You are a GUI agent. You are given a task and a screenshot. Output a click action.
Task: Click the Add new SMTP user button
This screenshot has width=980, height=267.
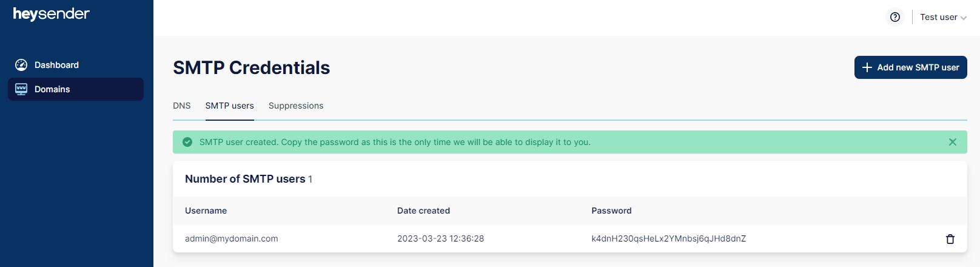pos(911,67)
